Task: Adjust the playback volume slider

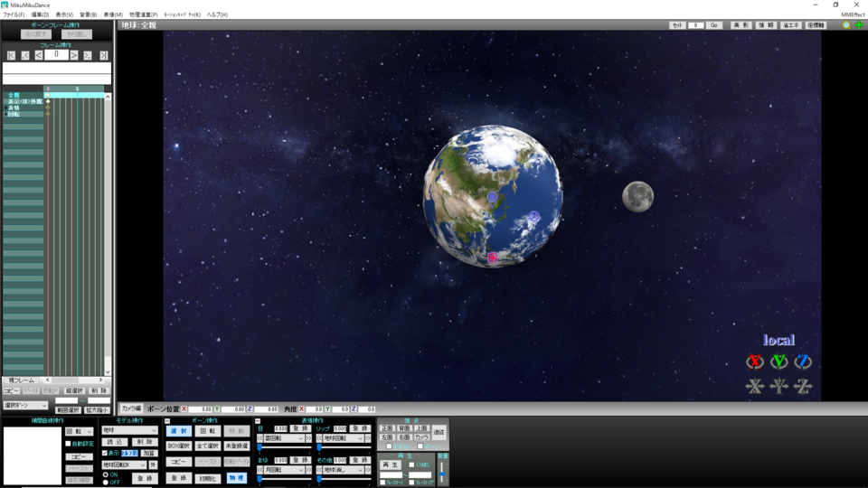Action: click(x=442, y=473)
